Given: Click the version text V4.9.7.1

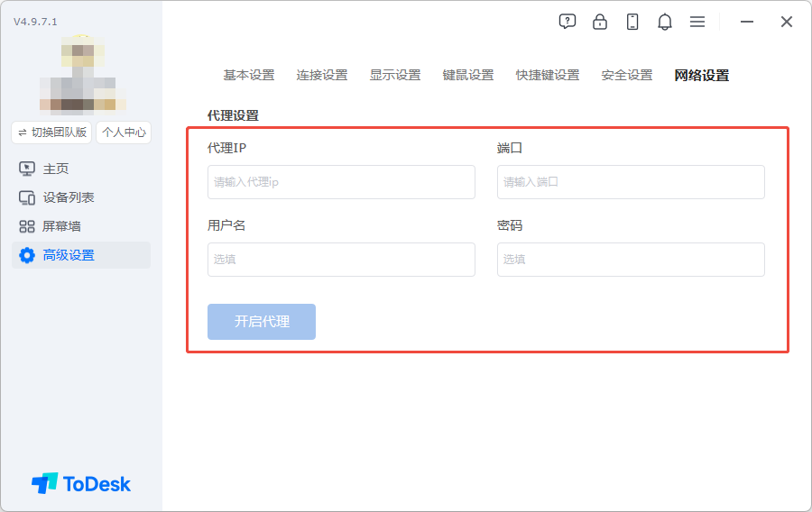Looking at the screenshot, I should point(35,22).
